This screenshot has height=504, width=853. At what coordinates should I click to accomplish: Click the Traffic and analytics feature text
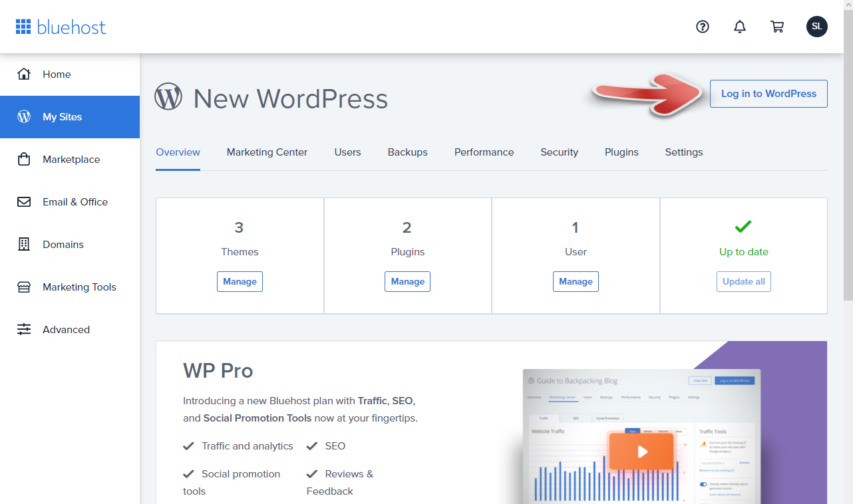(x=248, y=446)
